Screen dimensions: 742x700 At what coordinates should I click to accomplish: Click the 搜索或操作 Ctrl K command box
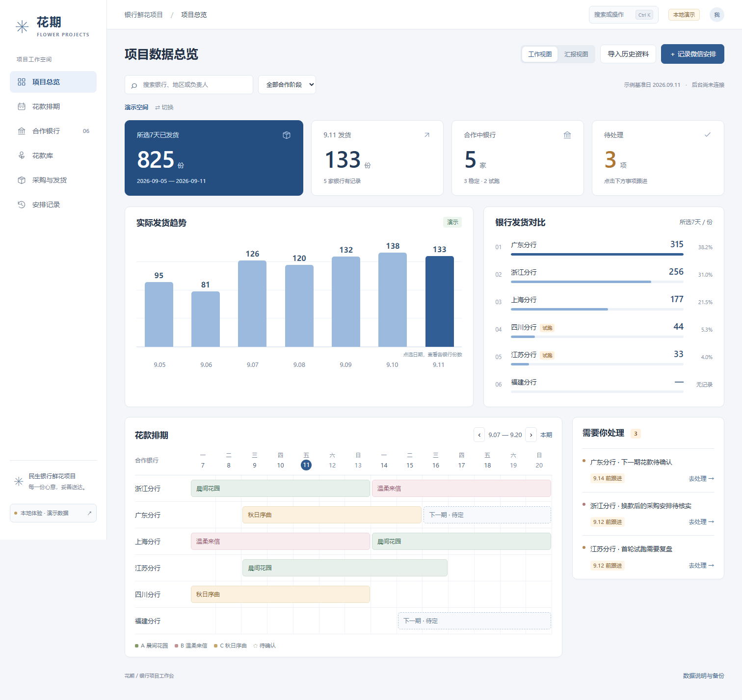[x=623, y=15]
